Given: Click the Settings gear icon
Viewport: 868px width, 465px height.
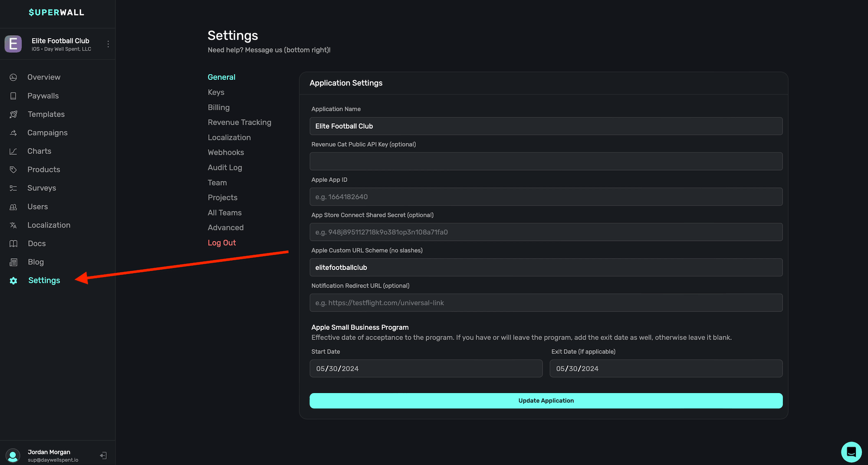Looking at the screenshot, I should (x=13, y=281).
